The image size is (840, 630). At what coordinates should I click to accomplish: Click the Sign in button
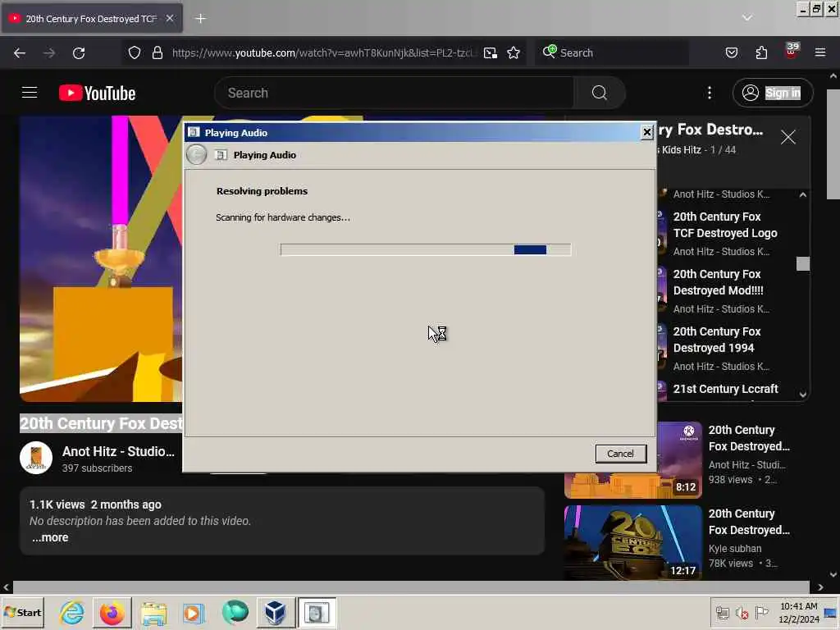coord(773,94)
